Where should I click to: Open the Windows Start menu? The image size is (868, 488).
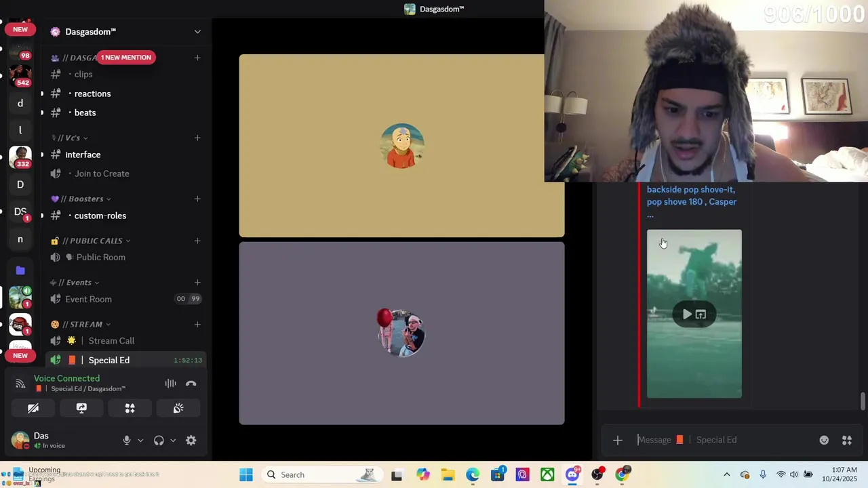click(x=246, y=474)
